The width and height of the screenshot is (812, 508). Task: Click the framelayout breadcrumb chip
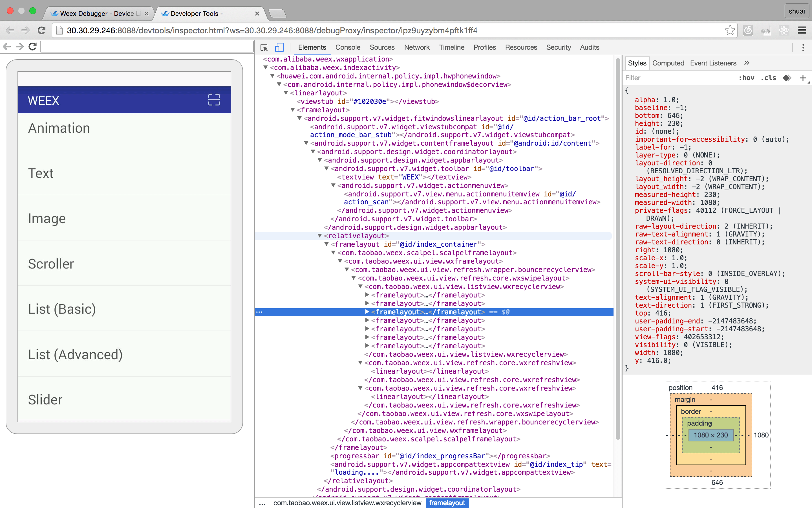[x=447, y=503]
